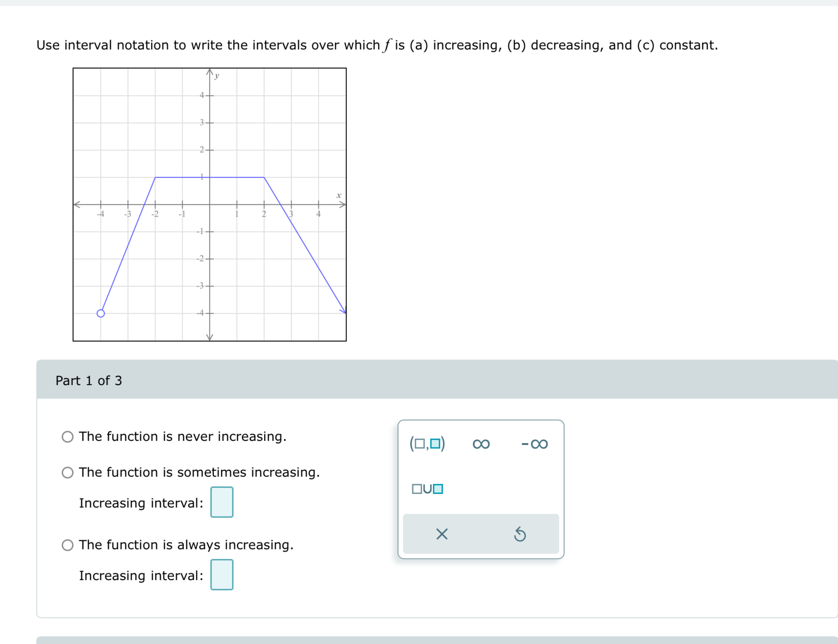Insert the union □U□ template

pos(427,489)
